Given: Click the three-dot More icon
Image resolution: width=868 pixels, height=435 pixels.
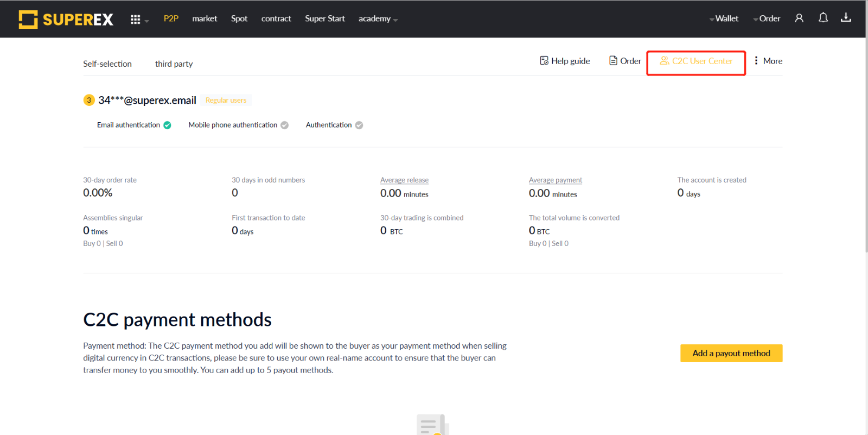Looking at the screenshot, I should [756, 60].
